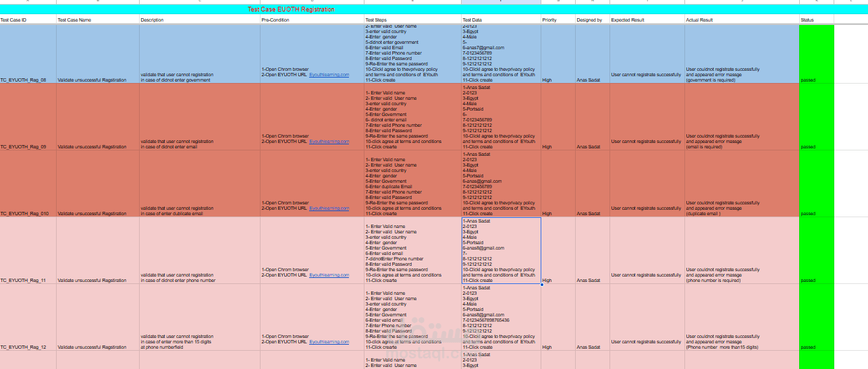The height and width of the screenshot is (369, 868).
Task: Click "Anas Sadat" designer cell in Reg_09 row
Action: (x=592, y=117)
